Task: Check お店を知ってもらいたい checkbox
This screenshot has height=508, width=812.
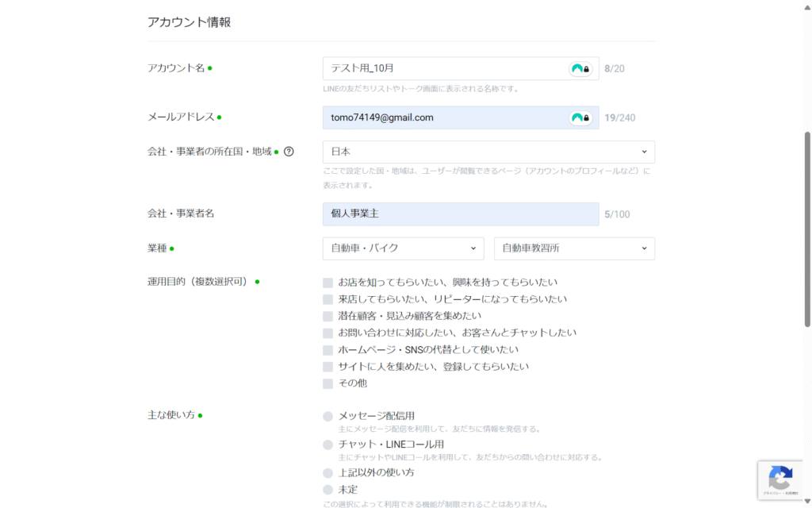Action: point(328,283)
